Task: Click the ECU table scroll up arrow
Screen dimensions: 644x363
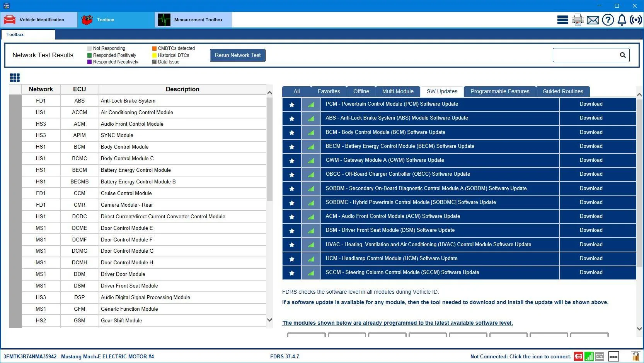Action: tap(269, 93)
